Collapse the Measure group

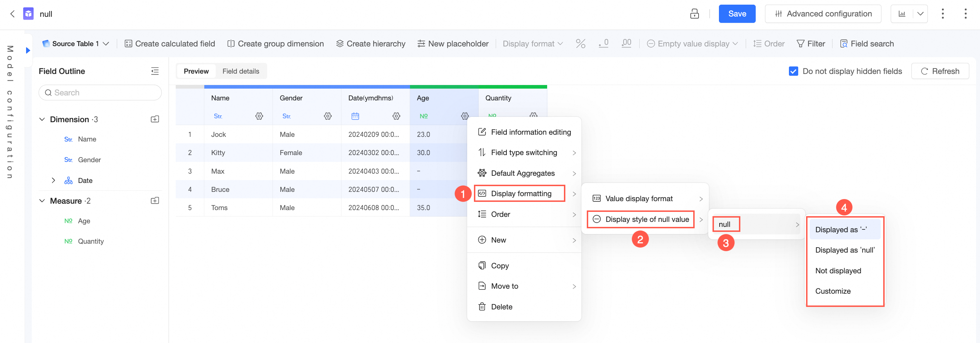coord(42,201)
